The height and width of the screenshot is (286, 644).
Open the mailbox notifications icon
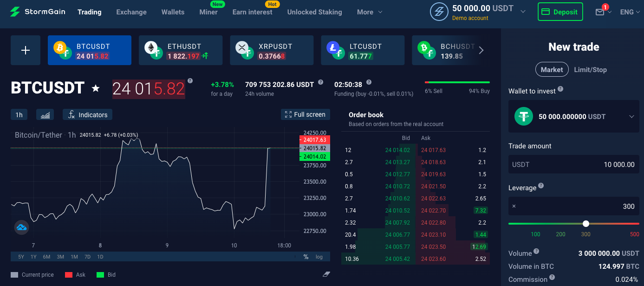click(x=600, y=12)
